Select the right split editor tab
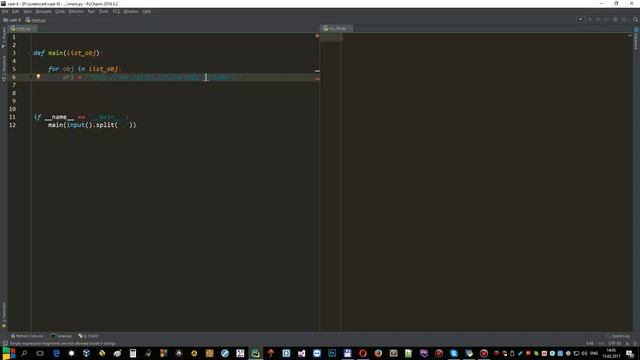This screenshot has width=640, height=360. [336, 29]
